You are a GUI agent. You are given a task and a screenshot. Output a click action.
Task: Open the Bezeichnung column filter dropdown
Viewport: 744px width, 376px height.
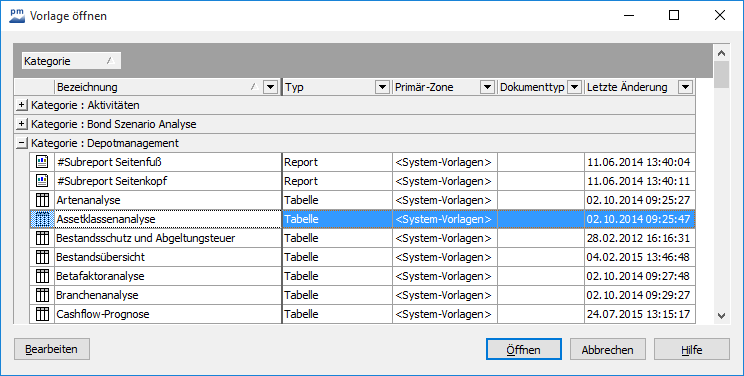[x=270, y=87]
